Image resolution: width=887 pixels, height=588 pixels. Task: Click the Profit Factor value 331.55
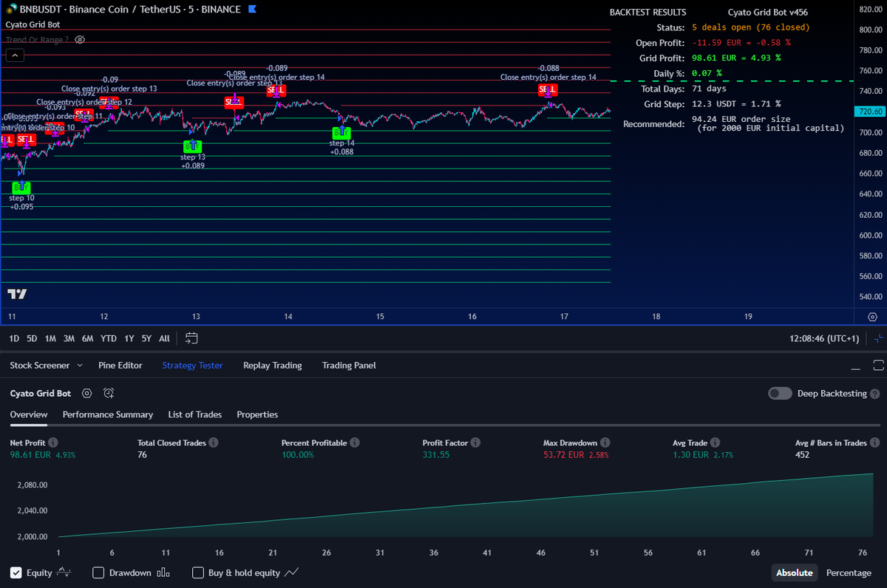click(436, 455)
